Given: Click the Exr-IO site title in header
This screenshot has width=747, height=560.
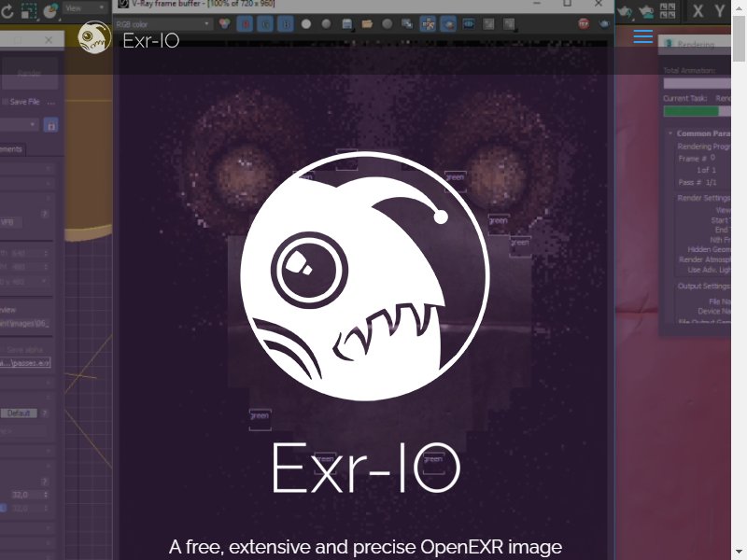Looking at the screenshot, I should tap(150, 41).
